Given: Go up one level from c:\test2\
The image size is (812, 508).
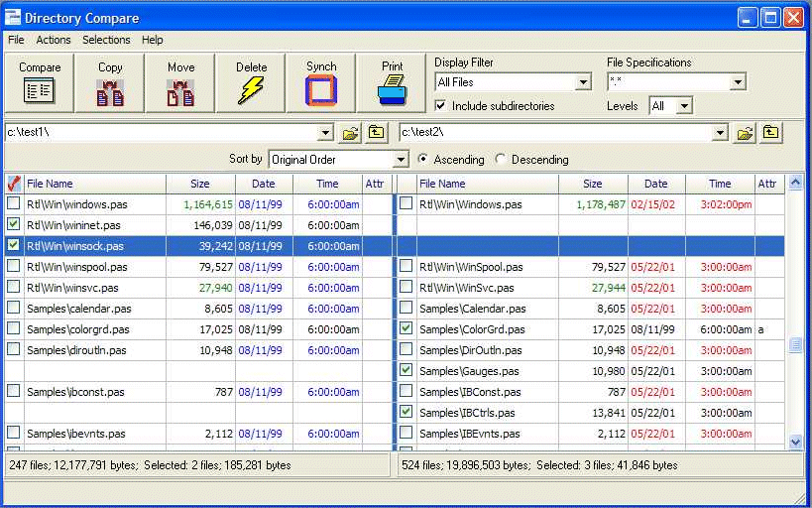Looking at the screenshot, I should coord(770,133).
